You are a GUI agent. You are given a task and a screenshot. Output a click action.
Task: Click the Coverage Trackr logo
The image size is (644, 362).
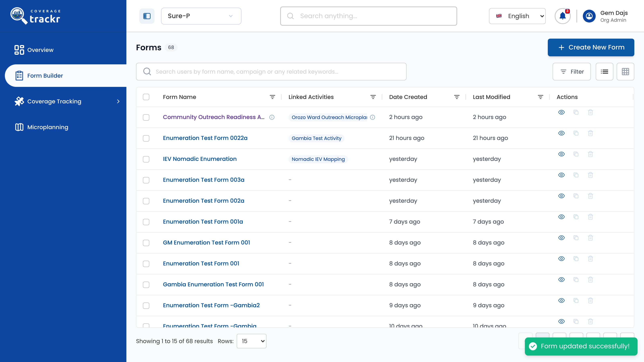35,16
